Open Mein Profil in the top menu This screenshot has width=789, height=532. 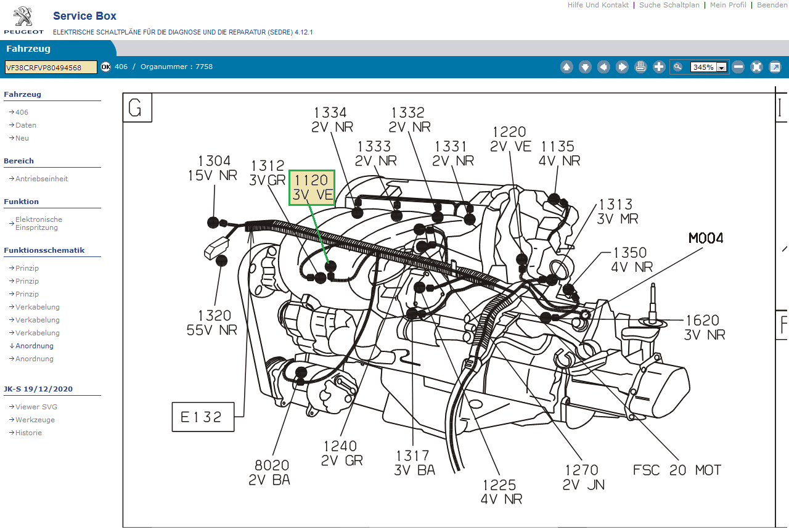(x=728, y=5)
